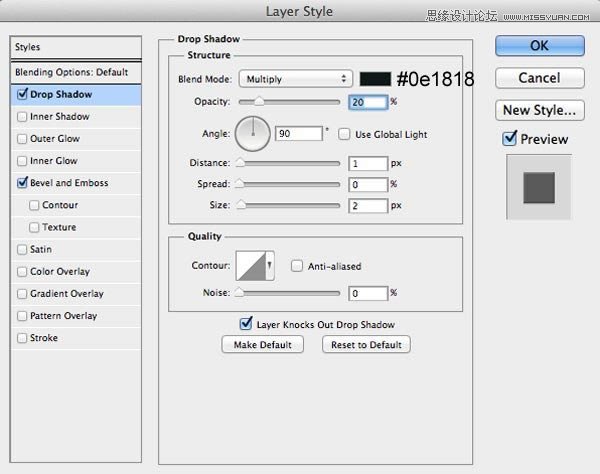The height and width of the screenshot is (474, 600).
Task: Click the Reset to Default button
Action: coord(366,345)
